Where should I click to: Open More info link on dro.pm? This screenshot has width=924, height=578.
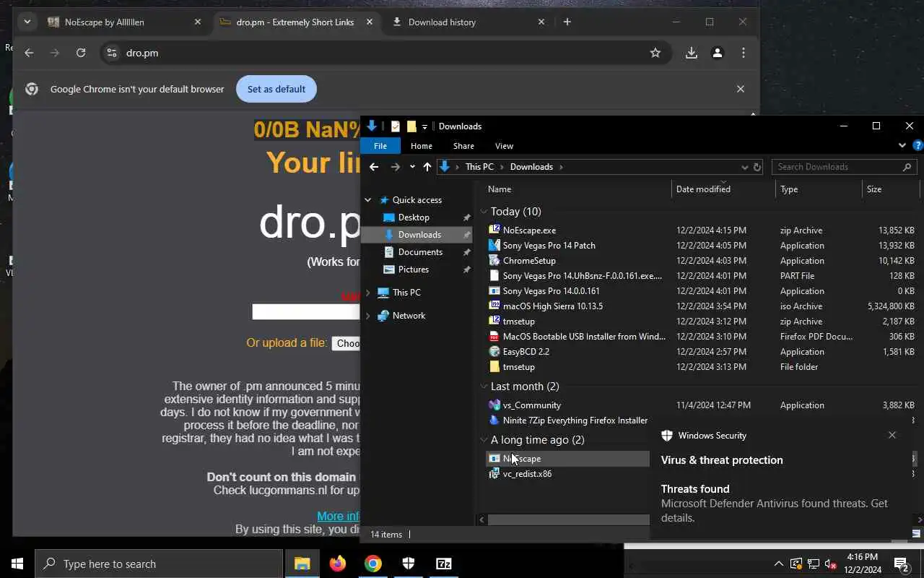click(339, 516)
